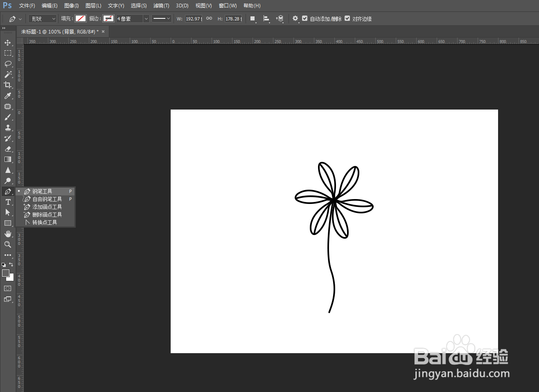
Task: Select the Crop tool
Action: (8, 85)
